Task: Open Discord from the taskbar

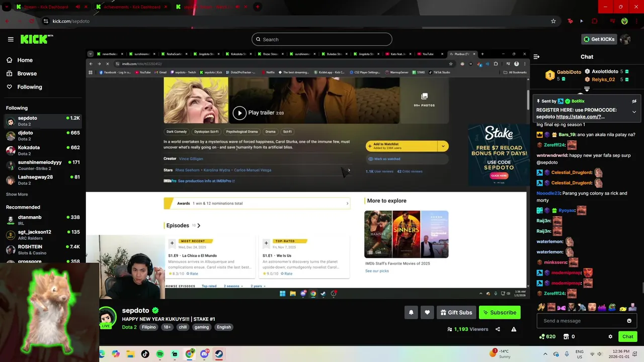Action: pyautogui.click(x=204, y=354)
